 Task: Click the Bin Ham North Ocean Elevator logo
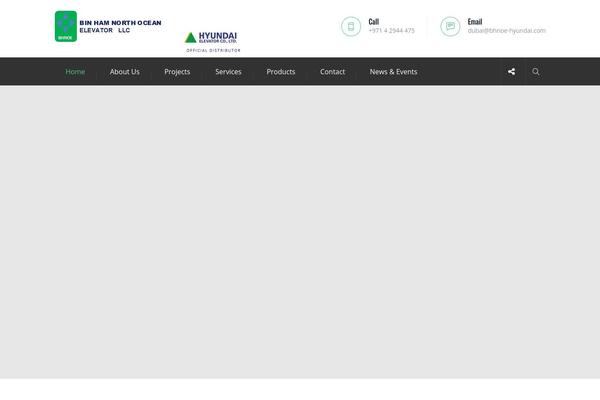click(108, 26)
